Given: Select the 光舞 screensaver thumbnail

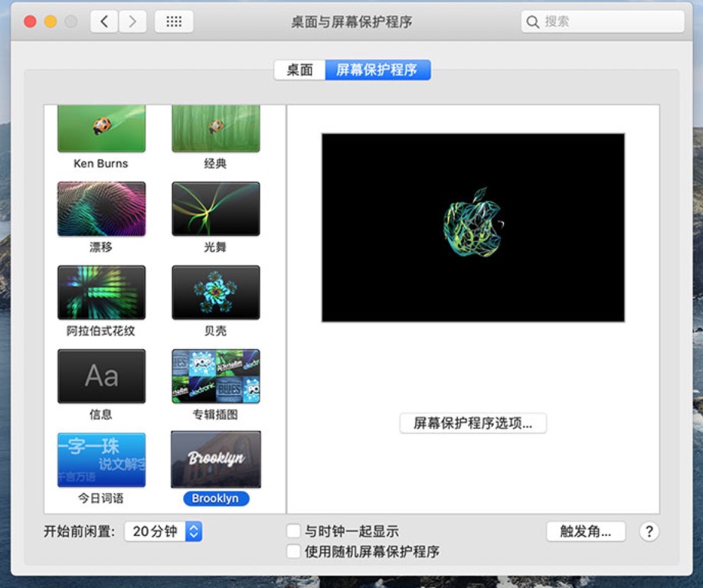Looking at the screenshot, I should (x=216, y=209).
